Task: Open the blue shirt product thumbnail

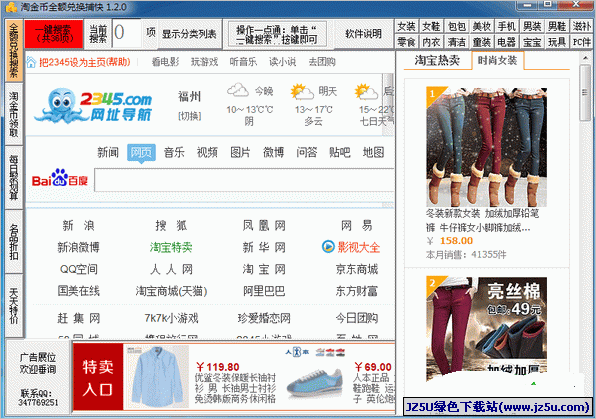Action: point(157,377)
